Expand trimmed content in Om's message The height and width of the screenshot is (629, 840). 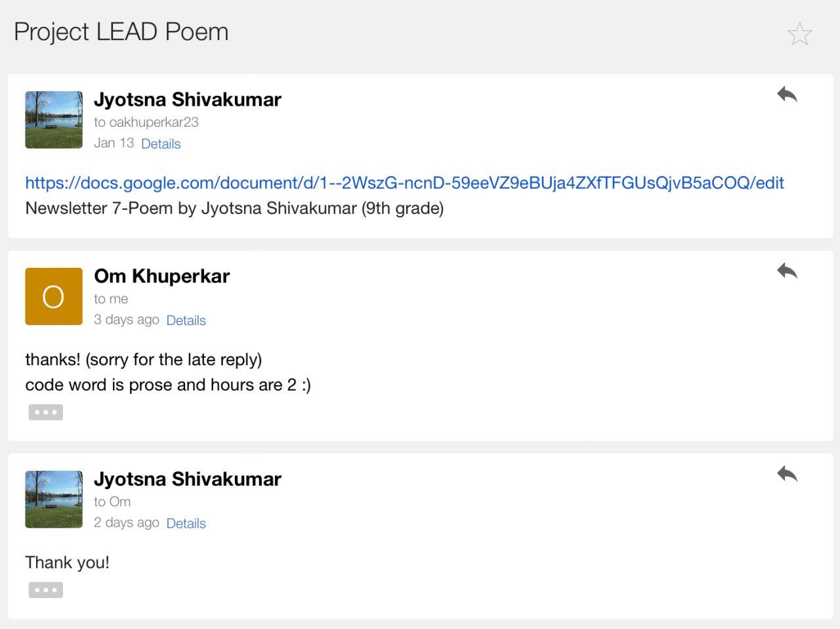(x=45, y=412)
